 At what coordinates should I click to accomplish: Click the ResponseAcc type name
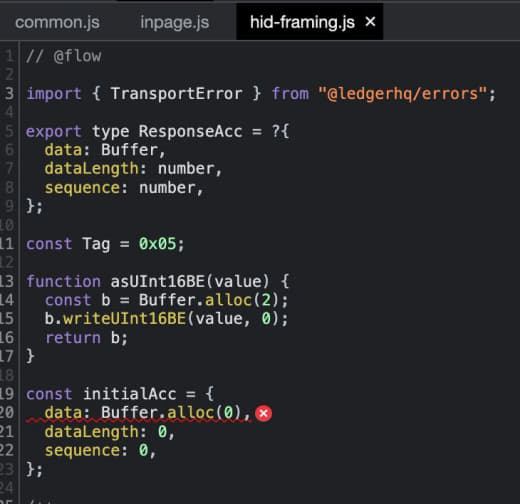pyautogui.click(x=190, y=131)
